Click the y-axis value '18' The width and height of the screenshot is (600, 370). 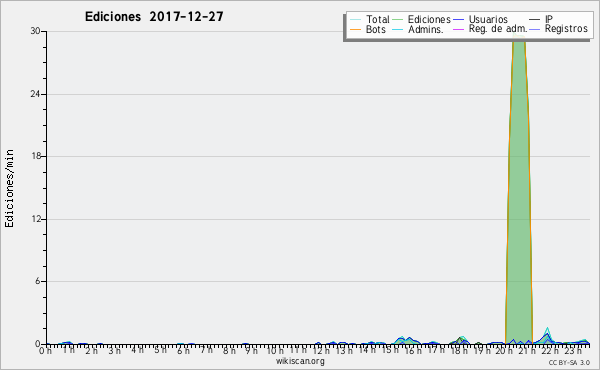(x=36, y=156)
